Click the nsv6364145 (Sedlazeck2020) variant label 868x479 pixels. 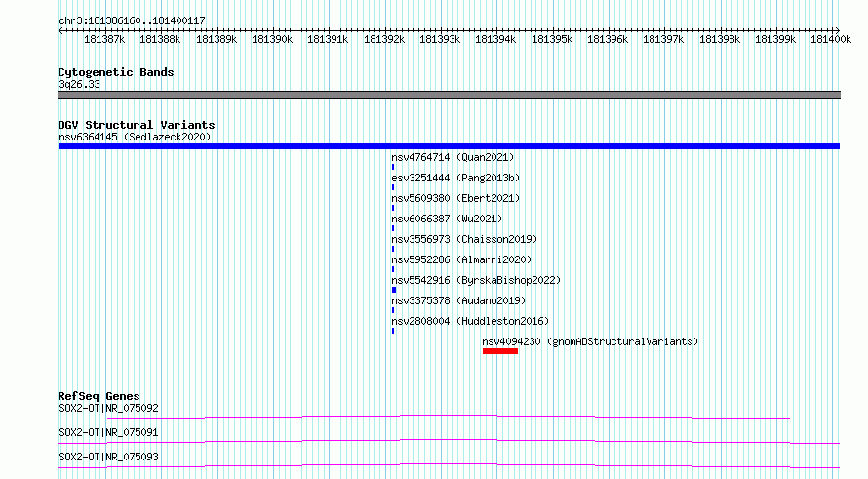tap(135, 137)
